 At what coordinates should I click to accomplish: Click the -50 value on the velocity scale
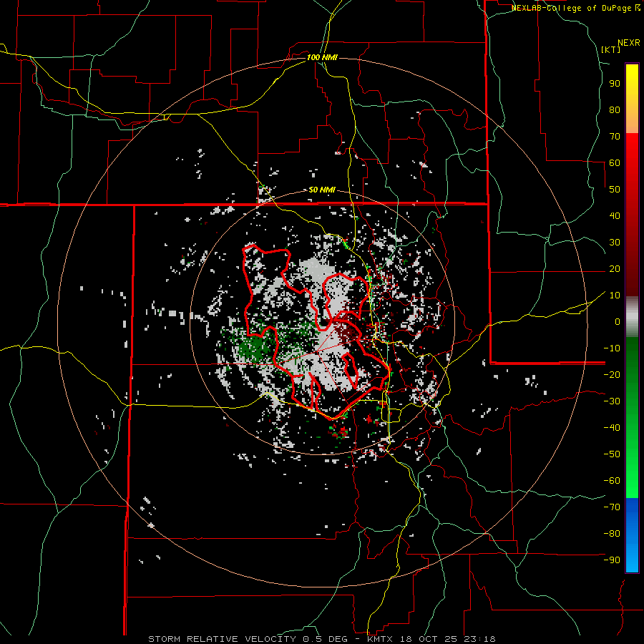click(612, 454)
